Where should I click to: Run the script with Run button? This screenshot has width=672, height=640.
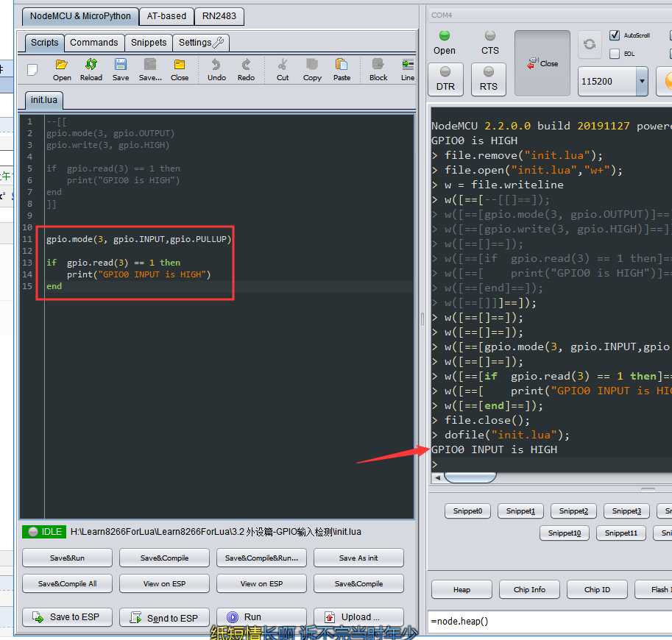[261, 617]
